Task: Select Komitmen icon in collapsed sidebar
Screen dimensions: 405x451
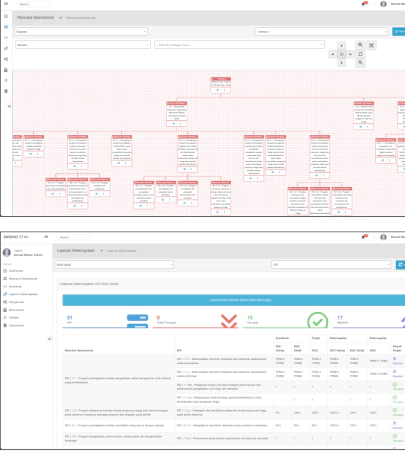Action: (6, 37)
